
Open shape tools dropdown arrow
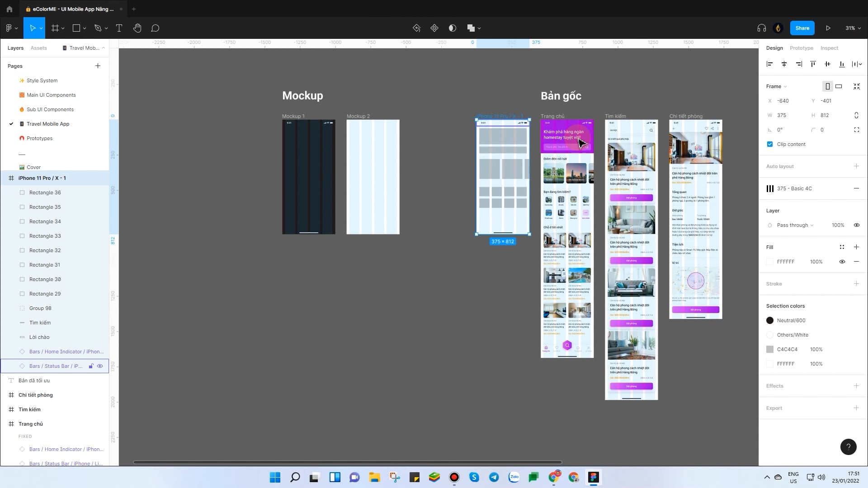point(85,28)
